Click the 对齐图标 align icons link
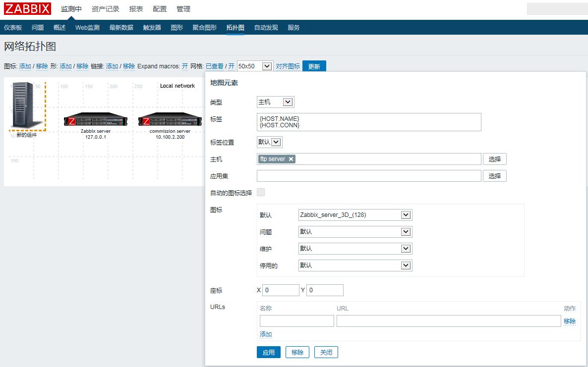Screen dimensions: 588x367 tap(288, 66)
